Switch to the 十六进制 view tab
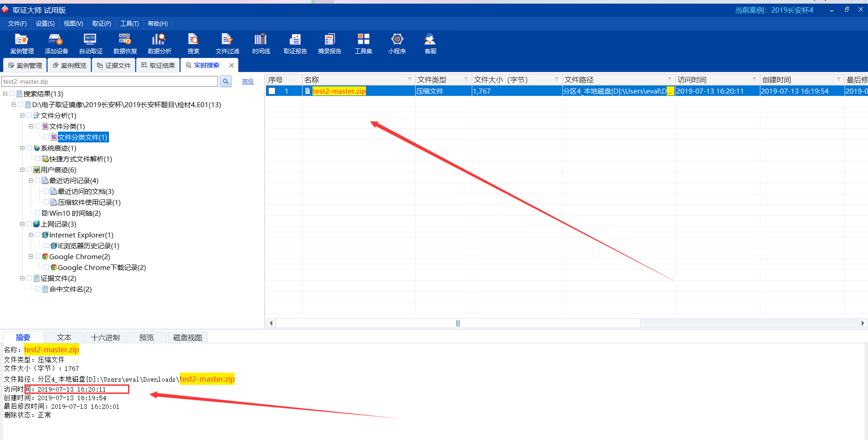The image size is (868, 440). (105, 337)
